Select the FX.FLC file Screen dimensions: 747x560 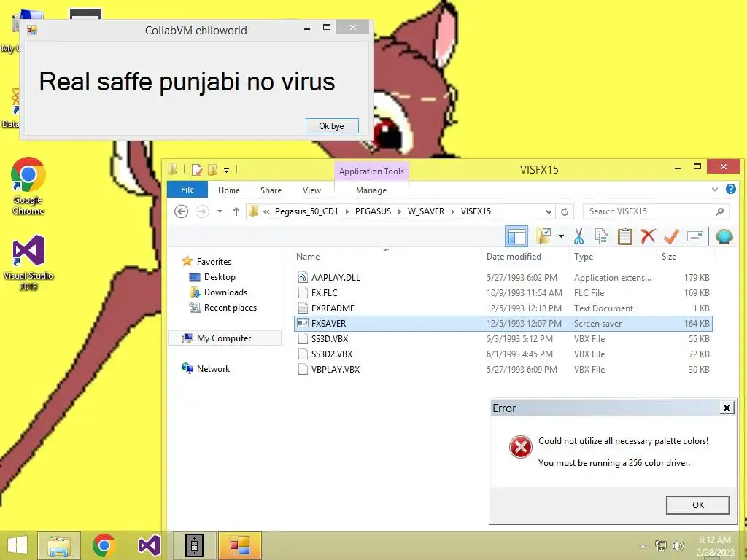(503, 293)
